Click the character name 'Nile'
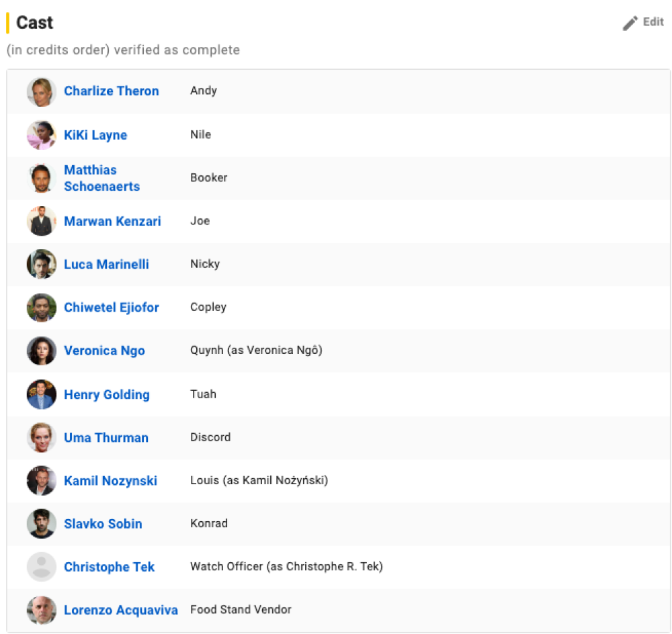 (x=200, y=134)
